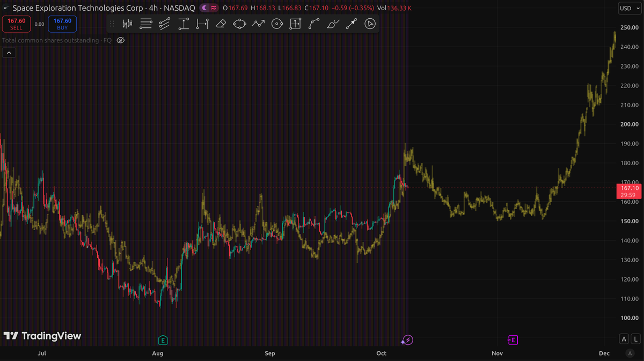Select the ellipse shape drawing tool

click(239, 24)
